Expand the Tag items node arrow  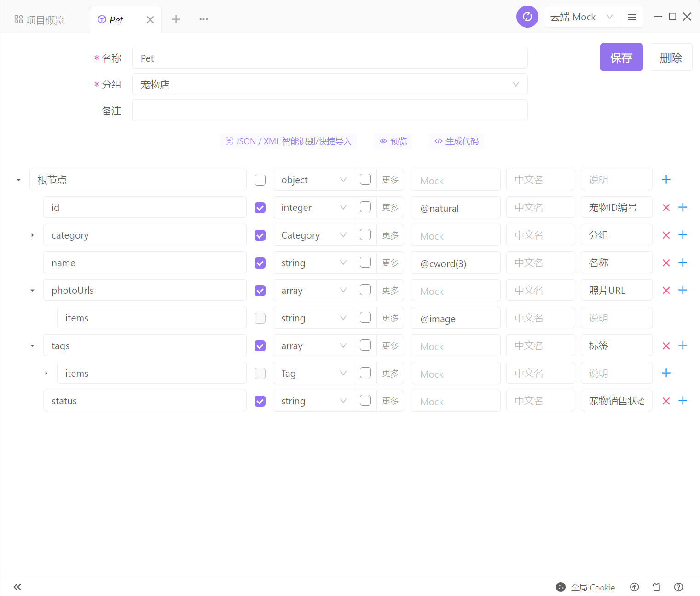pos(46,373)
